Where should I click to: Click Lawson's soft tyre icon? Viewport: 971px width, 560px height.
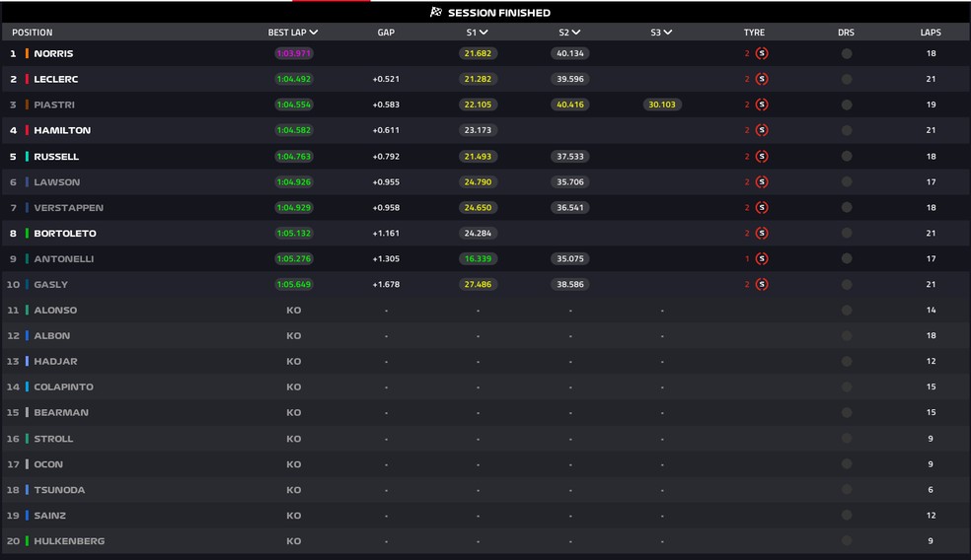click(762, 182)
